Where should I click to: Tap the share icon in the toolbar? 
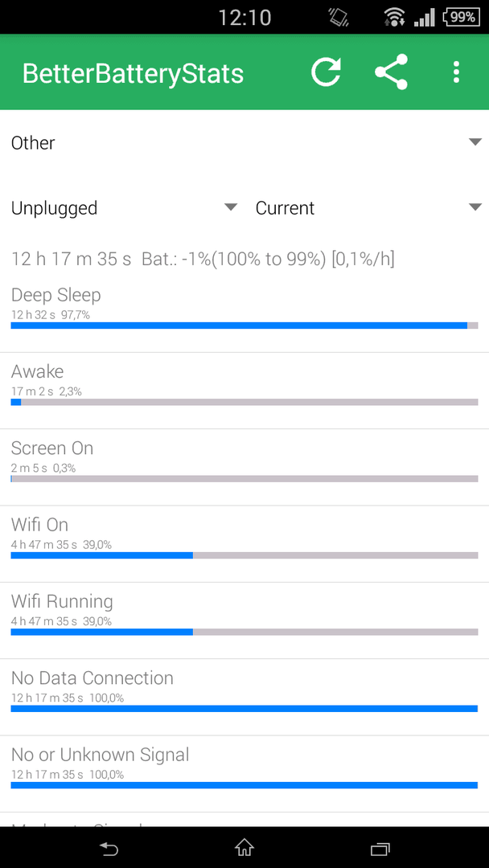pos(391,72)
